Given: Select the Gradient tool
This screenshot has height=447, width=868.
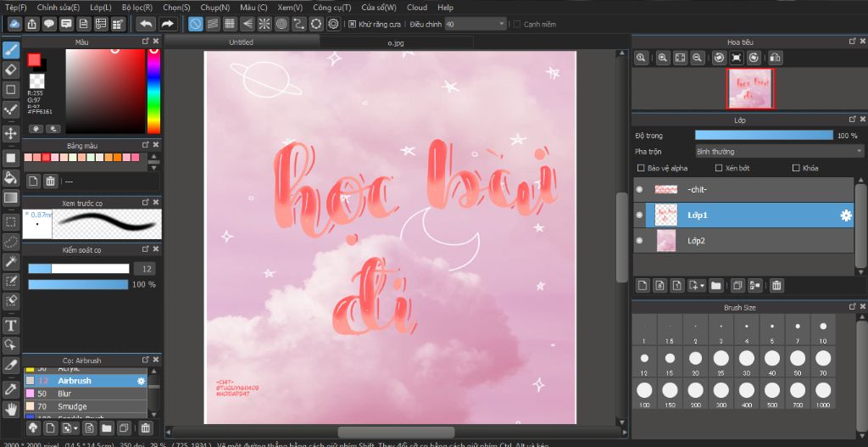Looking at the screenshot, I should (x=10, y=198).
